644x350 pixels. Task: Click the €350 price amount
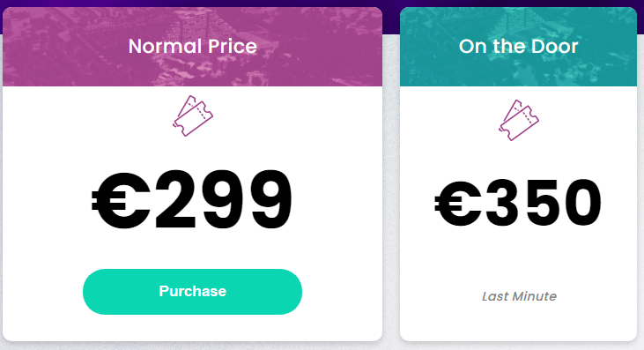(518, 204)
